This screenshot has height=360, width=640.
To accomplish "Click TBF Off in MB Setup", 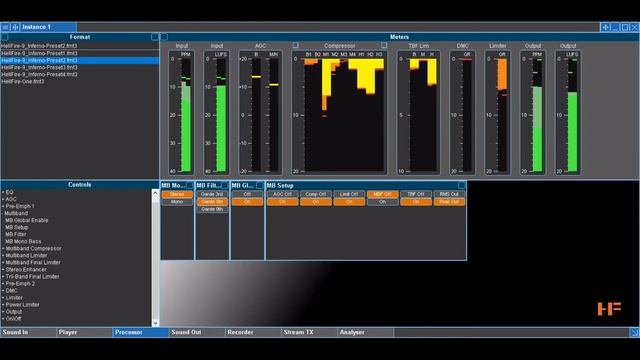I will [416, 194].
